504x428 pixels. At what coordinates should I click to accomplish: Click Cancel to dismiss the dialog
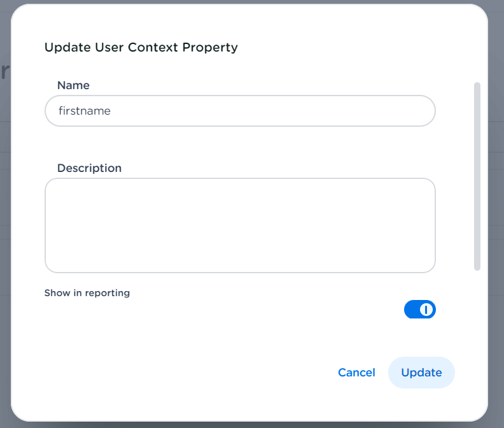(356, 373)
